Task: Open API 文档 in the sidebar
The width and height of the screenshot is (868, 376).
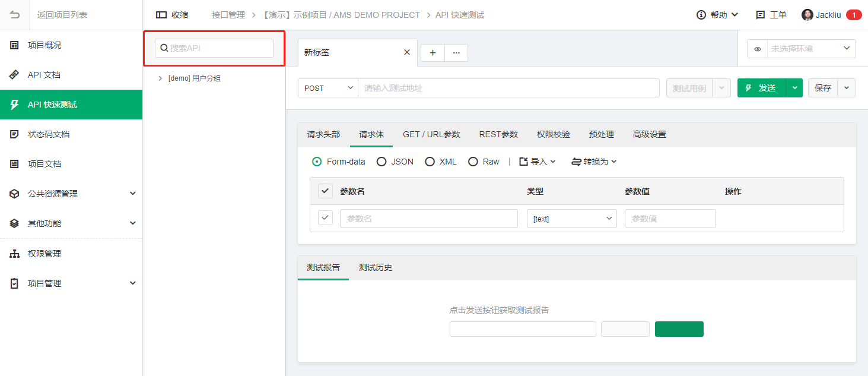Action: click(71, 75)
